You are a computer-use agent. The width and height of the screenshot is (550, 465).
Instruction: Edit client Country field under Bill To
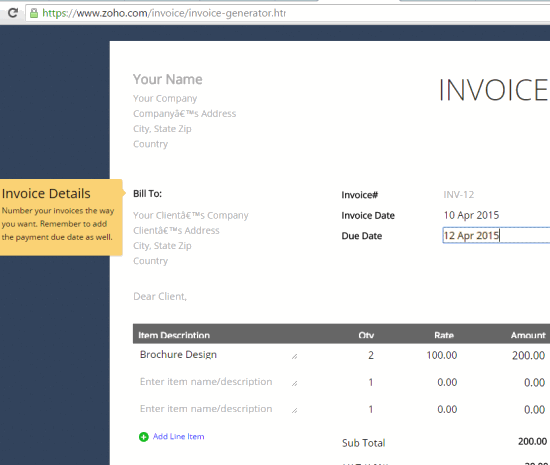(150, 261)
